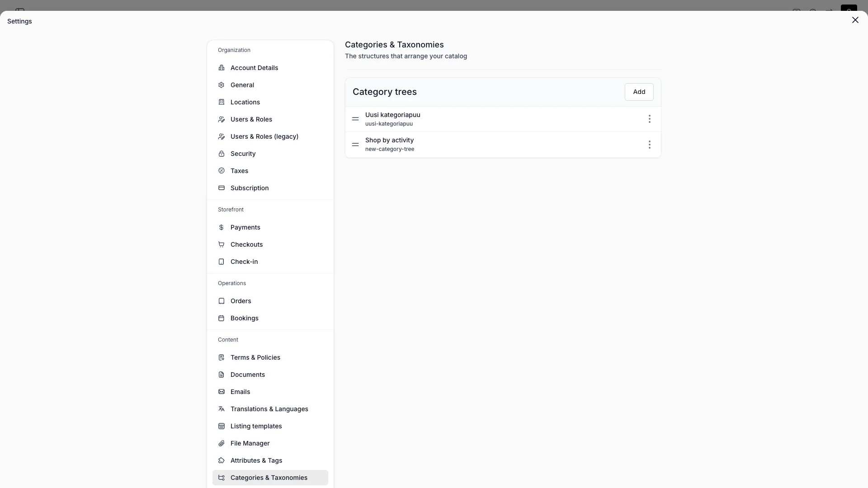Click the new-category-tree slug text
868x488 pixels.
[x=390, y=149]
